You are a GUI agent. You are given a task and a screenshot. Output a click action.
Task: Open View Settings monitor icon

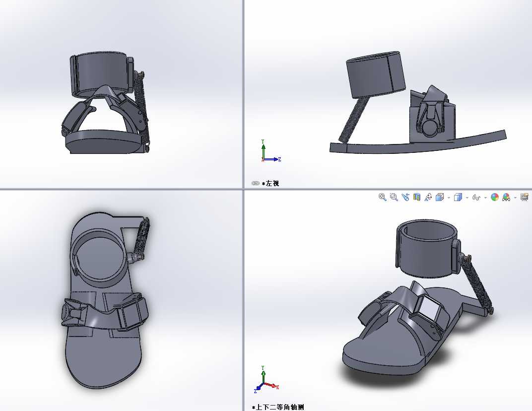524,197
